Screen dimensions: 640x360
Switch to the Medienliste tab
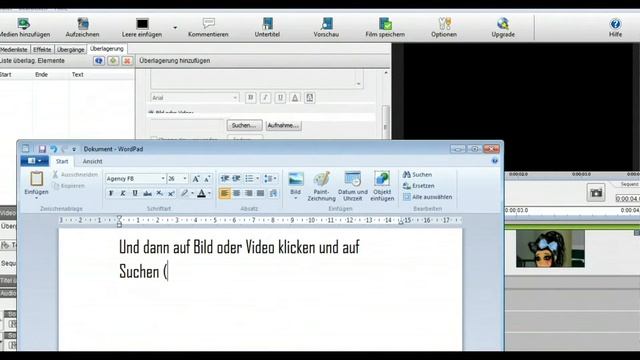pyautogui.click(x=14, y=49)
